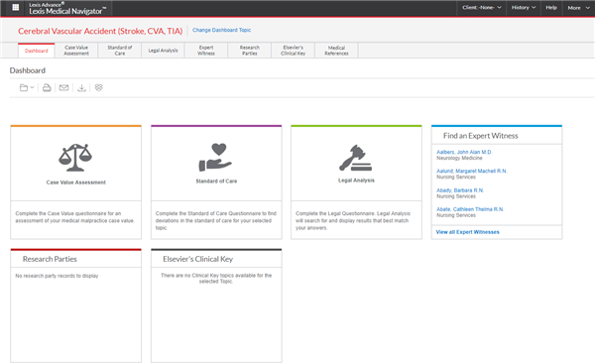Click the Lexis Medical Navigator logo

(x=67, y=8)
